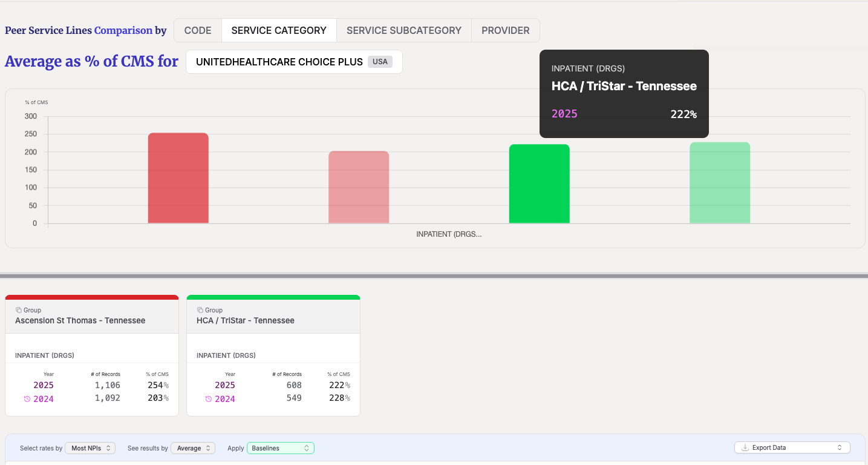Click the red color strip atop Ascension card
The image size is (868, 465).
[x=92, y=297]
